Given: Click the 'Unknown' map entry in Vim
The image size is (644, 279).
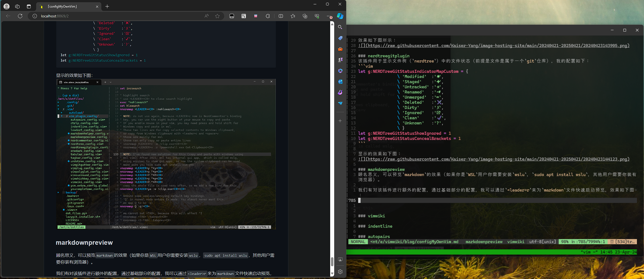Looking at the screenshot, I should [x=420, y=123].
